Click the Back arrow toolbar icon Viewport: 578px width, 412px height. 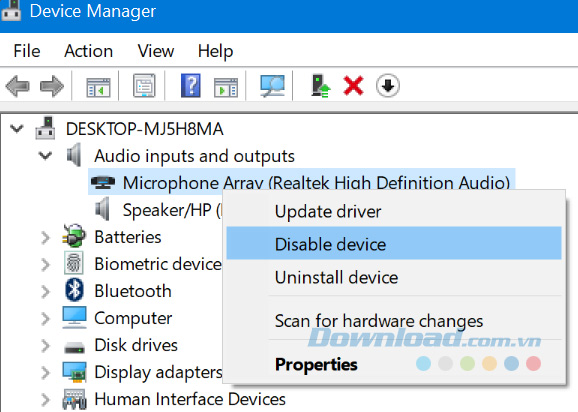click(17, 86)
